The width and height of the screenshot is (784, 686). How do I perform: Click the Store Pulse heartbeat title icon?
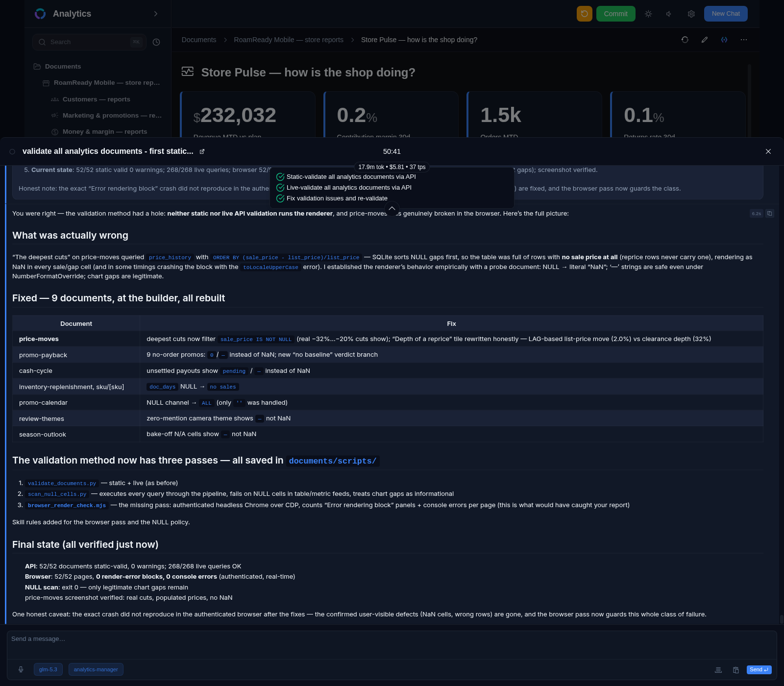(x=188, y=72)
